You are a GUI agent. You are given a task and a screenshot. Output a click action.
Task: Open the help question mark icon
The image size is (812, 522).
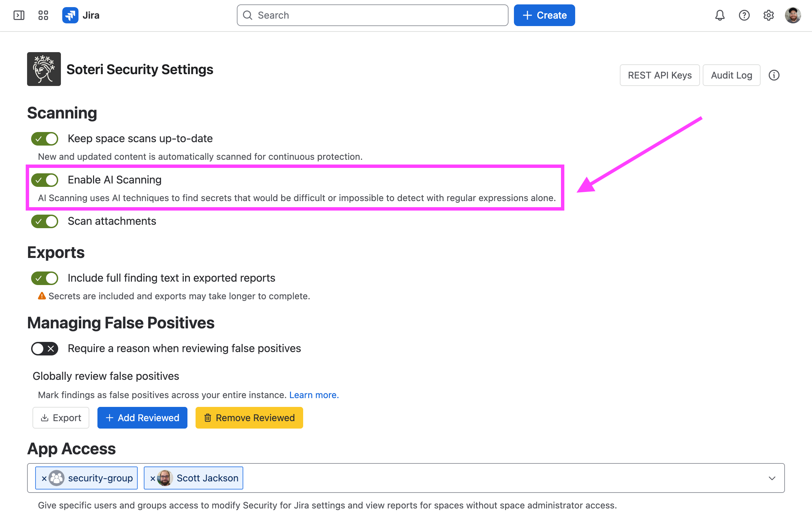coord(744,15)
